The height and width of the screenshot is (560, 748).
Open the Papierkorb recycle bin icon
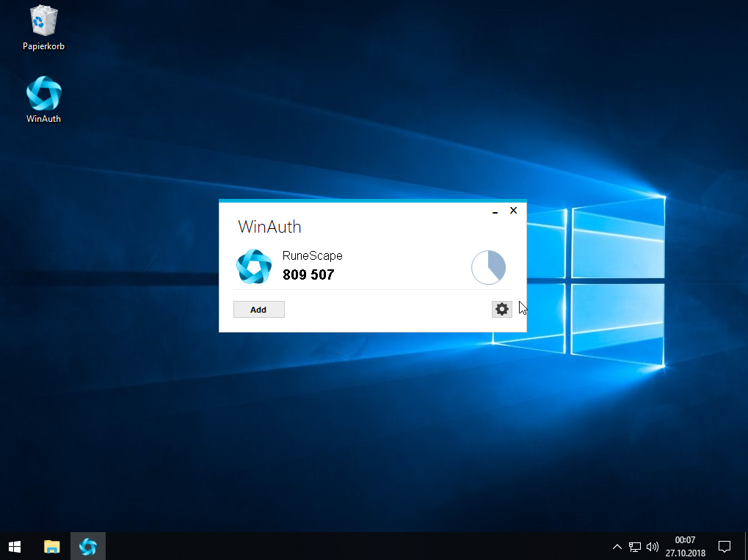coord(43,22)
